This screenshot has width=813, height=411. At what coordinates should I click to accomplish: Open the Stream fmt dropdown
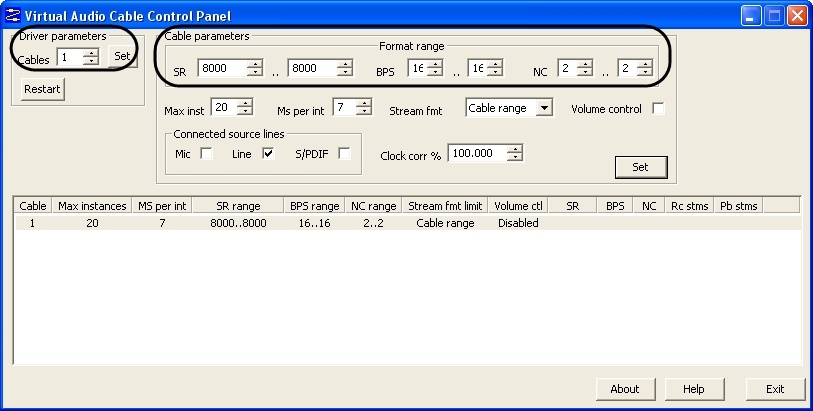pos(543,108)
